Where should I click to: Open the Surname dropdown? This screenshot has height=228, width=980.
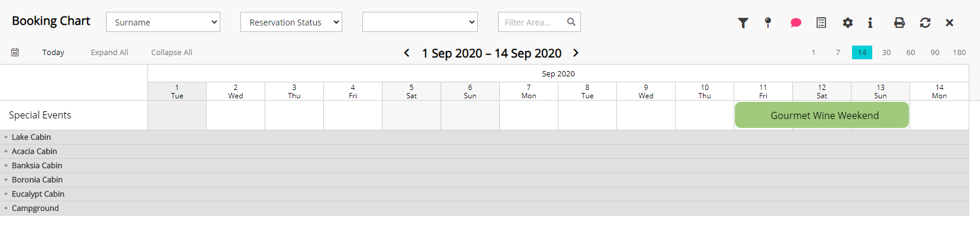point(163,22)
